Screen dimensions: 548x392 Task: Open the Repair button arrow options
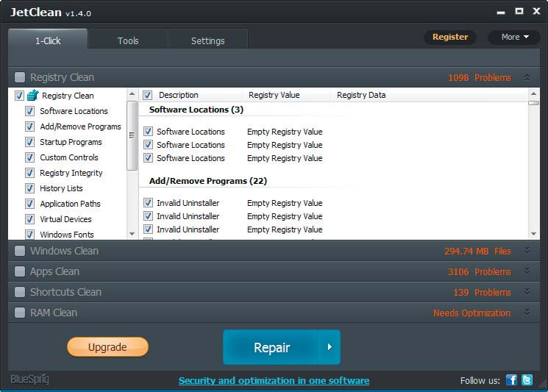[330, 347]
